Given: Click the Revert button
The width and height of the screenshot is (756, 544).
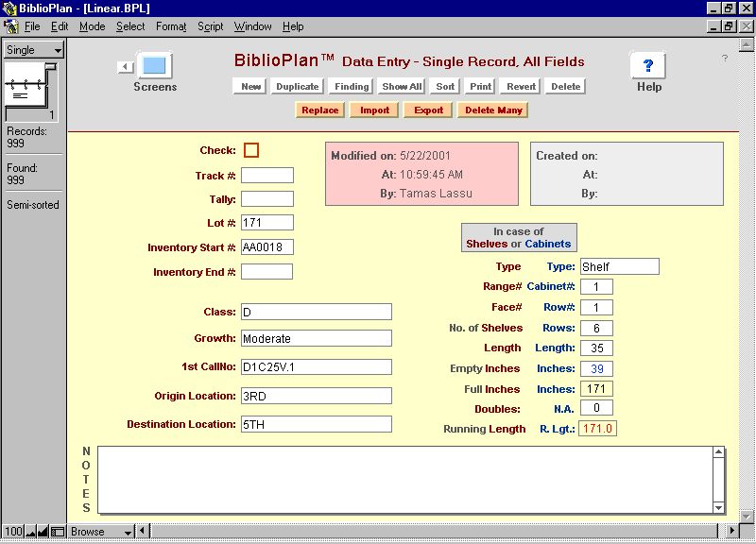Looking at the screenshot, I should (x=521, y=86).
